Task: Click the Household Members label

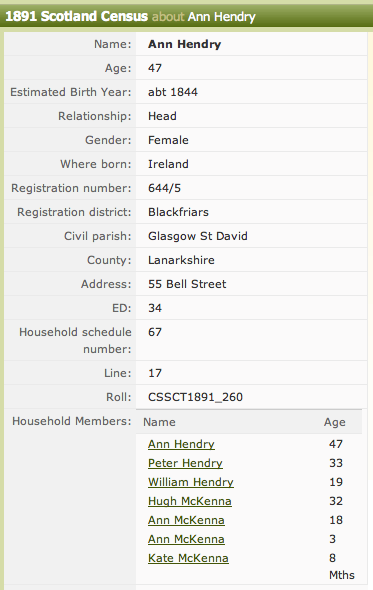Action: [x=72, y=421]
